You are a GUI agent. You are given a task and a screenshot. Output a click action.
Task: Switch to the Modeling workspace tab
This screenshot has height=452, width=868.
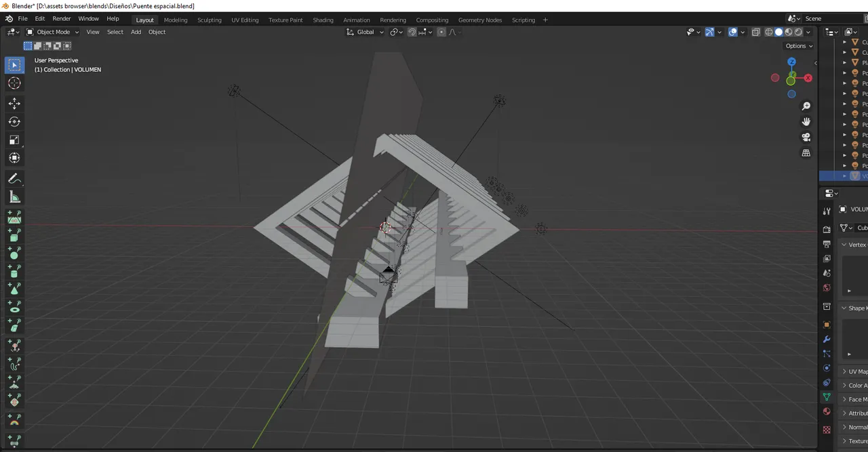tap(176, 20)
